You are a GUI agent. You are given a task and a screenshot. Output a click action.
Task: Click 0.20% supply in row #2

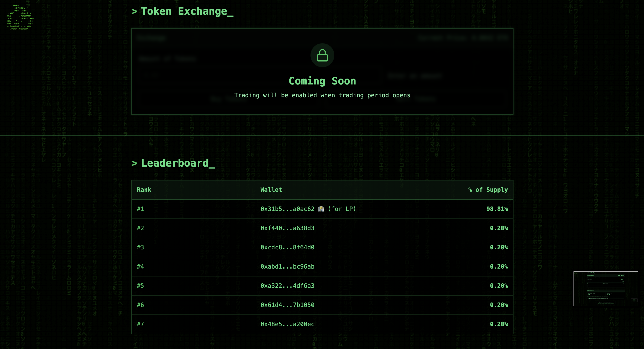[x=499, y=228]
